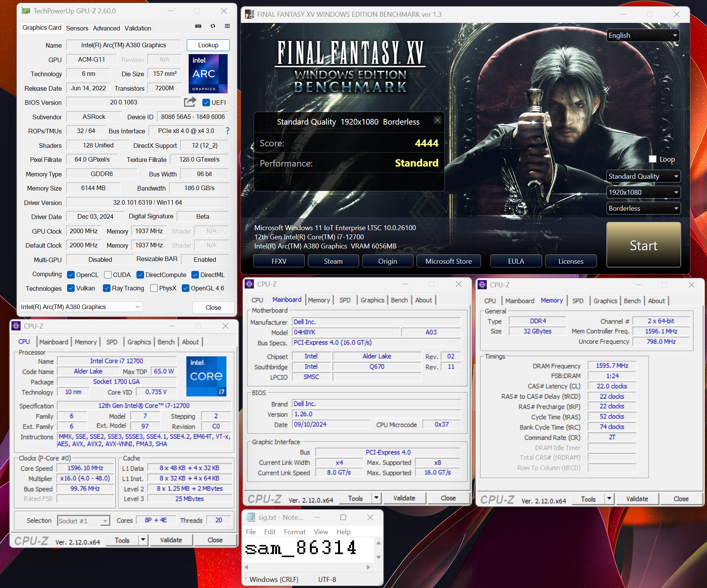Screen dimensions: 707x588
Task: Click the GPU-Z refresh icon
Action: click(x=213, y=26)
